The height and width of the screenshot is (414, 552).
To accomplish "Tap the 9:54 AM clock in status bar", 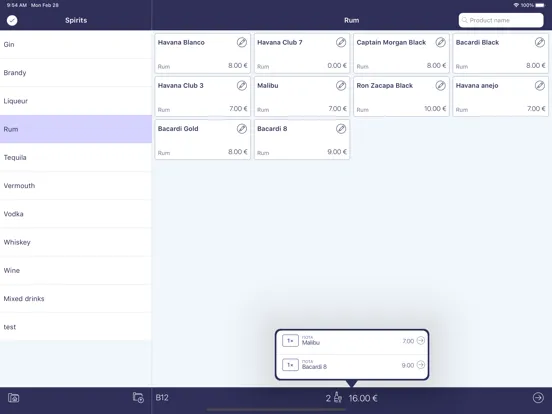I will (17, 5).
